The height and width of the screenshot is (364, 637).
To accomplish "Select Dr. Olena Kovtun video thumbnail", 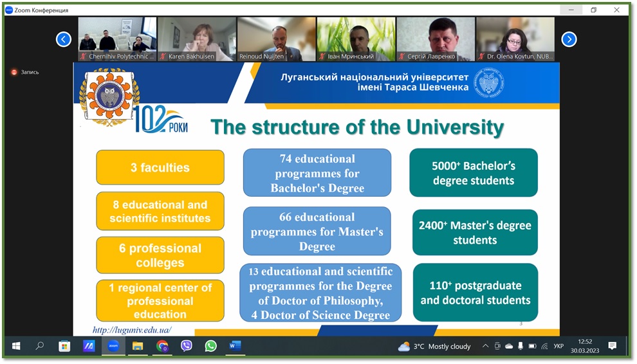I will click(x=515, y=39).
